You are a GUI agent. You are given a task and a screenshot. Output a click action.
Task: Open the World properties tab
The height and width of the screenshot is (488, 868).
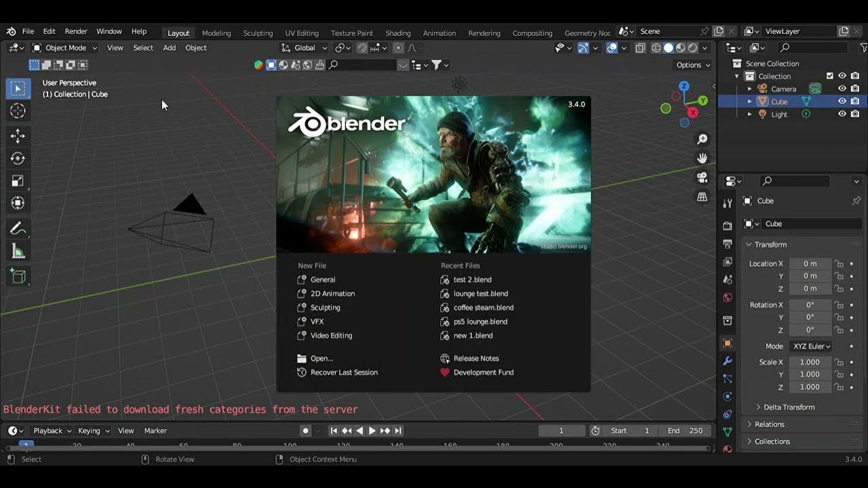728,298
